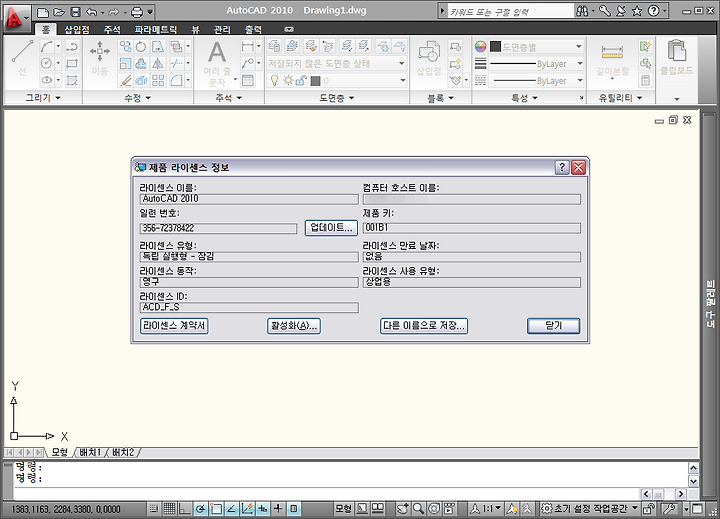The width and height of the screenshot is (720, 519).
Task: Select the Mirror tool icon
Action: coord(158,63)
